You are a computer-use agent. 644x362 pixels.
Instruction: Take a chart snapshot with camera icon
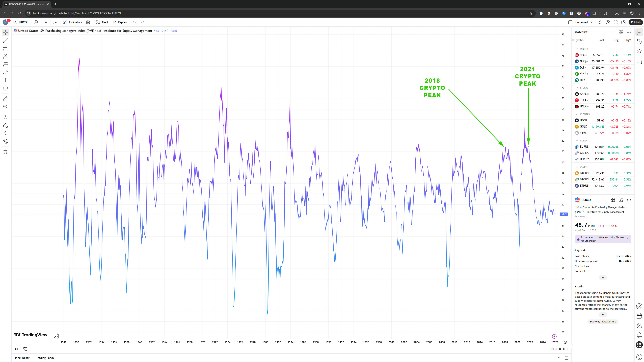tap(624, 22)
